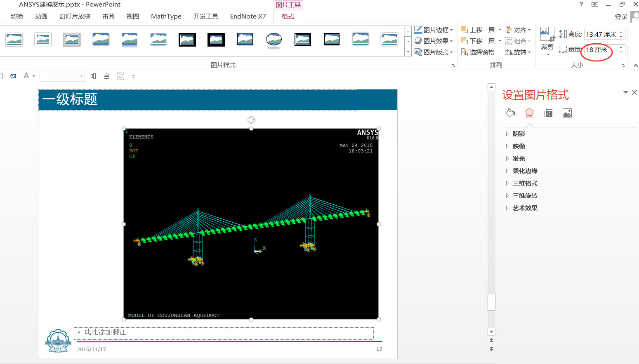Click the group objects icon in quick toolbar

[120, 76]
